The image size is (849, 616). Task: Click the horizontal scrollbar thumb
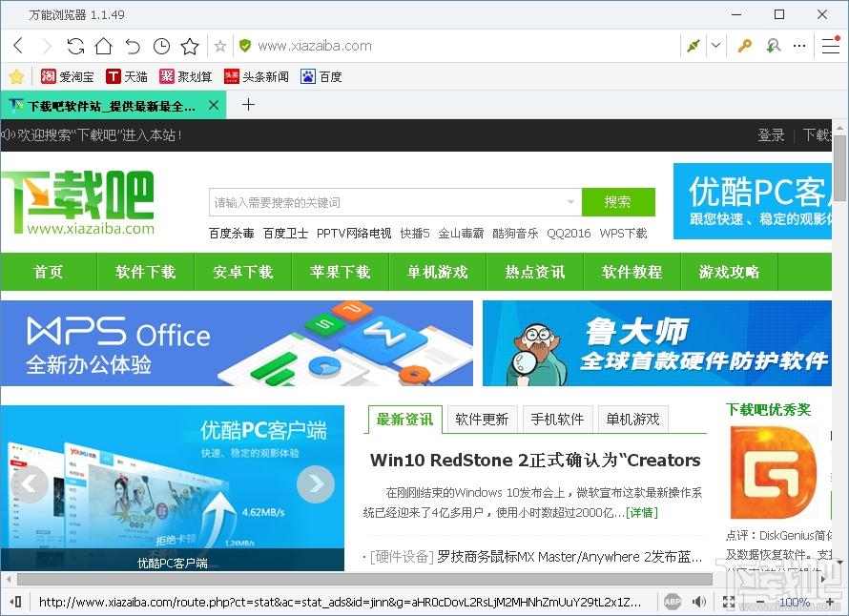[364, 580]
